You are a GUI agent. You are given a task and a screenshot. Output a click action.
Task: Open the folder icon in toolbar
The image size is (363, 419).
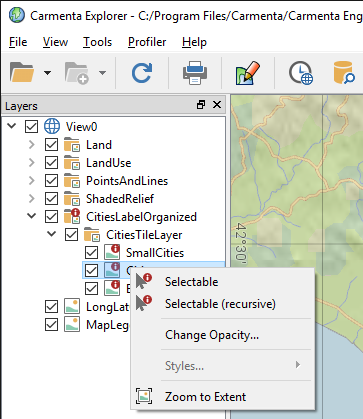[x=22, y=72]
